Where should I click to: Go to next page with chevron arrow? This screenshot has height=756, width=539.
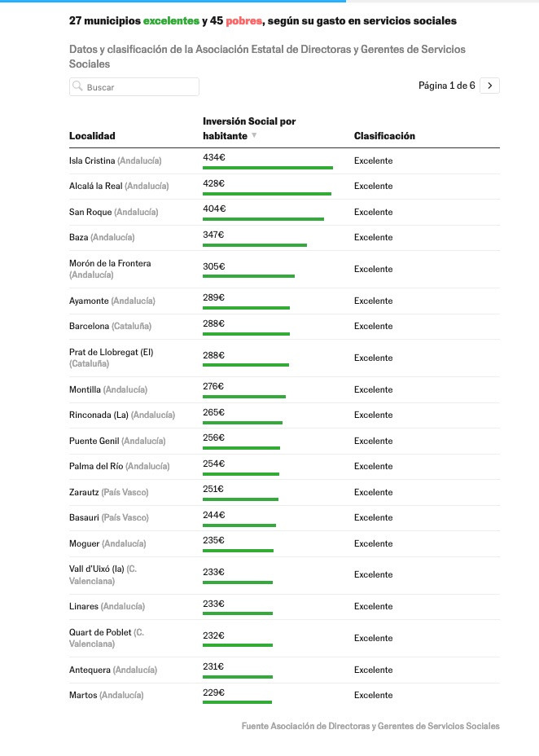point(489,86)
